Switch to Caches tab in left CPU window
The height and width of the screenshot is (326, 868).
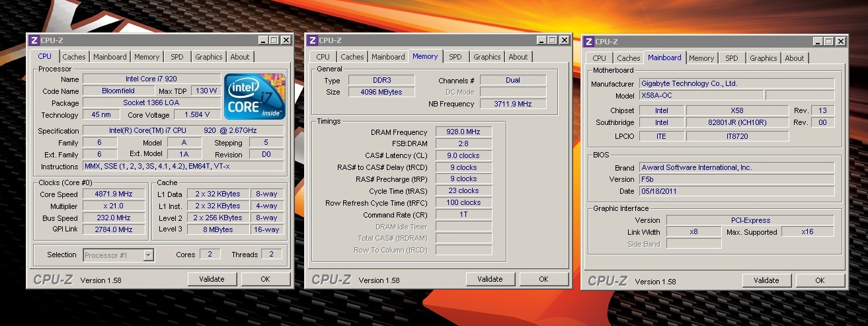click(74, 57)
